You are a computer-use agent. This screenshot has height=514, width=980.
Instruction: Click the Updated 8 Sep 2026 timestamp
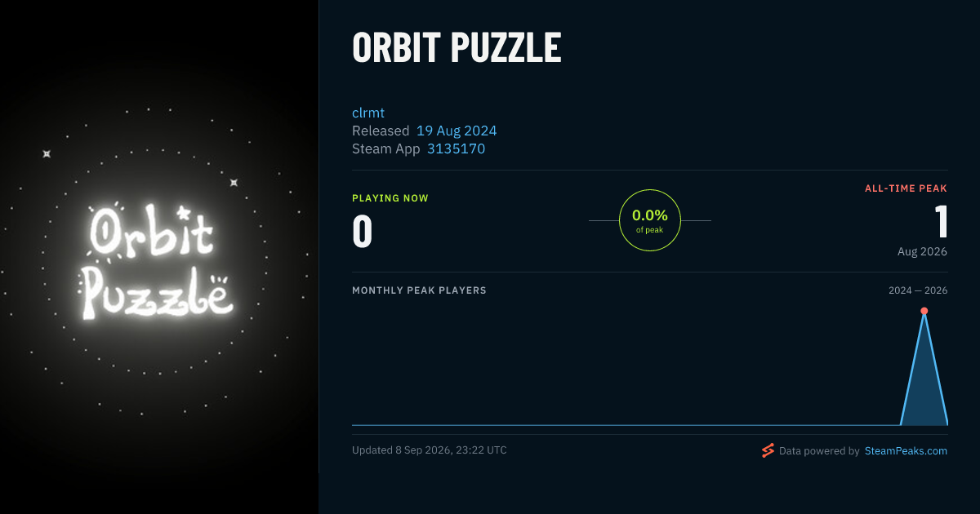click(429, 450)
